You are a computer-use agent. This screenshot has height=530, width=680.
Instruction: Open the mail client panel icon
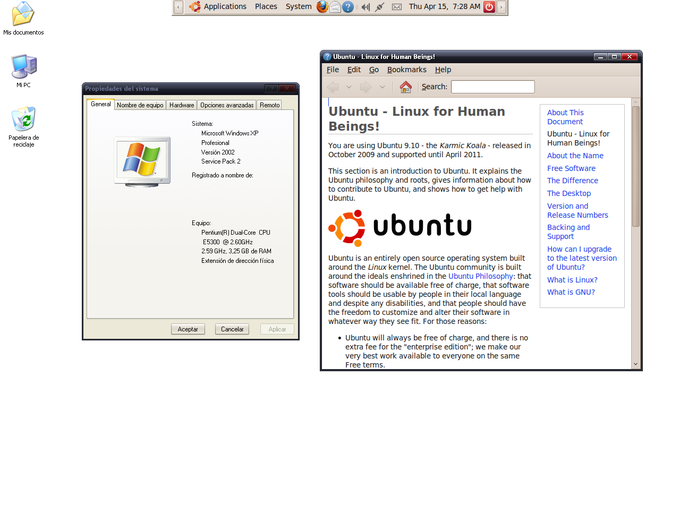click(x=335, y=7)
